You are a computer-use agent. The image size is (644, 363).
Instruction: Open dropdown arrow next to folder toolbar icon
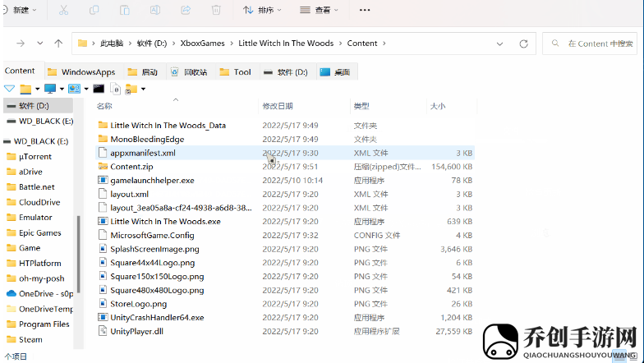click(38, 89)
